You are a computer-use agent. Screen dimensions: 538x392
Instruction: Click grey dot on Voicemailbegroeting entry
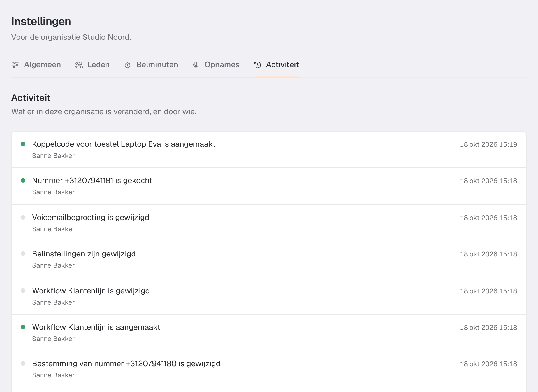click(x=23, y=217)
